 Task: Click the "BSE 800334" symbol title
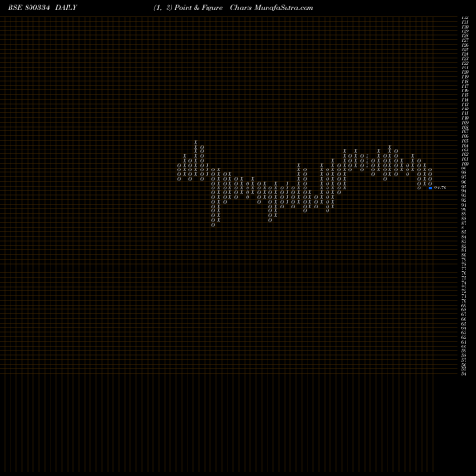(x=29, y=8)
